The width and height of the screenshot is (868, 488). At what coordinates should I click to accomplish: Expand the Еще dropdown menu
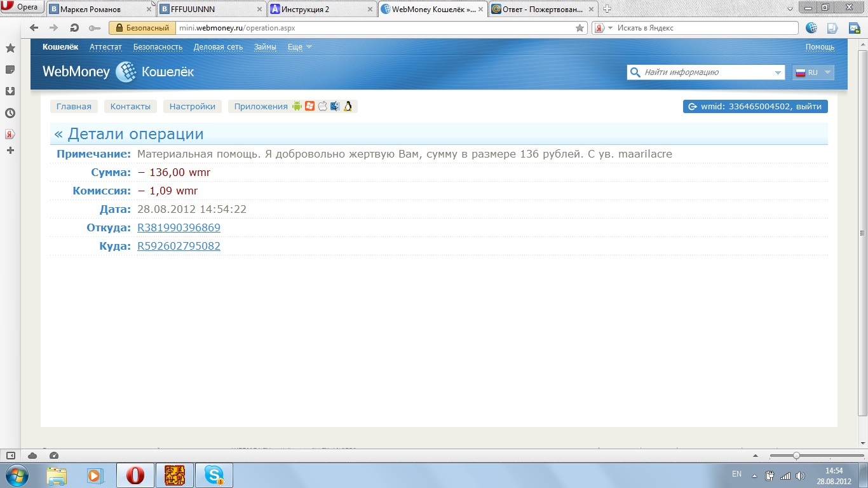tap(300, 47)
